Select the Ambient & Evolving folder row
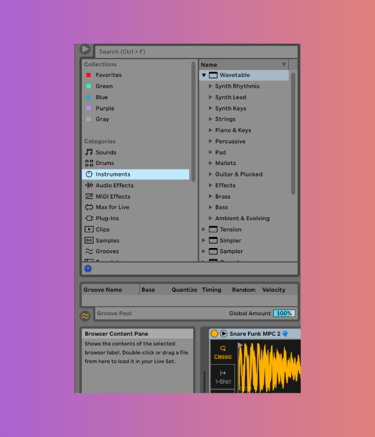Image resolution: width=375 pixels, height=437 pixels. (x=245, y=218)
